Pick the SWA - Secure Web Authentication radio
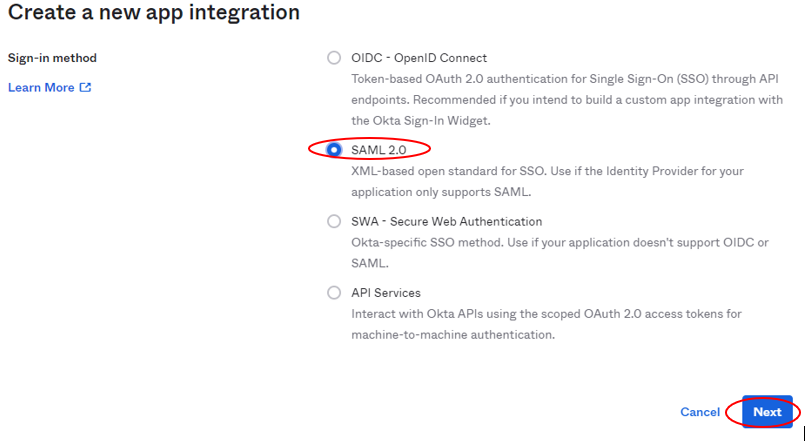 tap(334, 221)
